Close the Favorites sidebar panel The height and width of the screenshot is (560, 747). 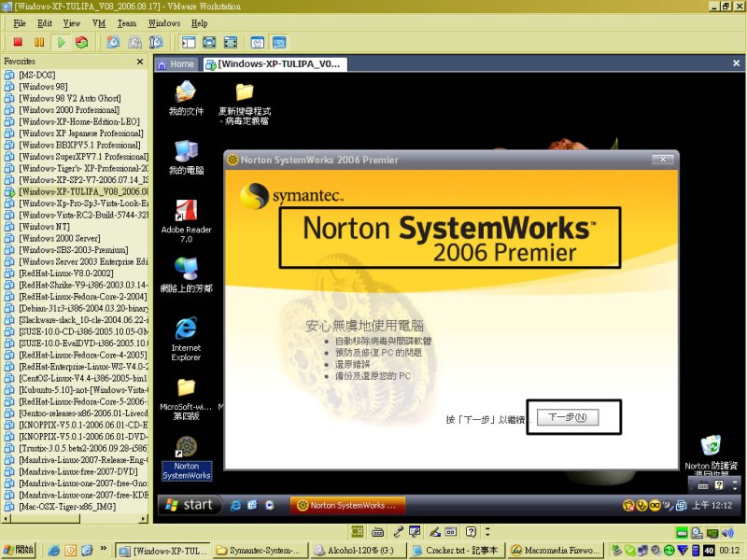coord(140,62)
